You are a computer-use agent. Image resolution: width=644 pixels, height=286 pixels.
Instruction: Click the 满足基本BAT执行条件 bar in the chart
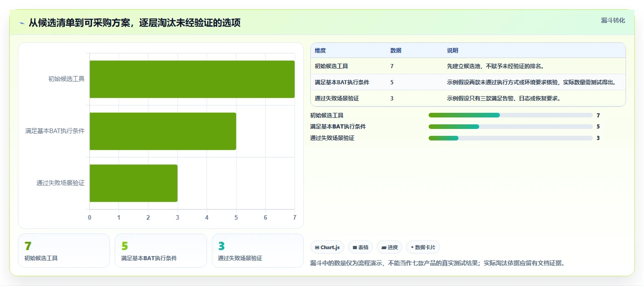(163, 131)
